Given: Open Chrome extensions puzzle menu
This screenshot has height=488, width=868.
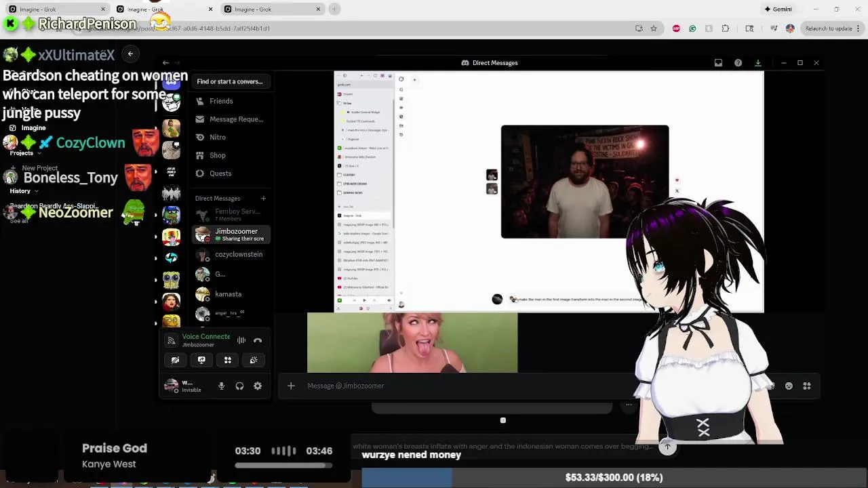Looking at the screenshot, I should (x=726, y=28).
